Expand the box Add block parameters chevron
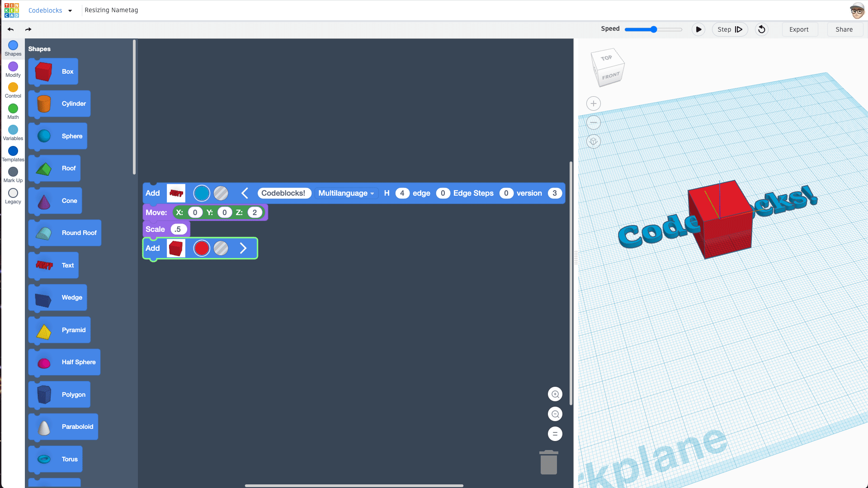Viewport: 868px width, 488px height. coord(243,248)
